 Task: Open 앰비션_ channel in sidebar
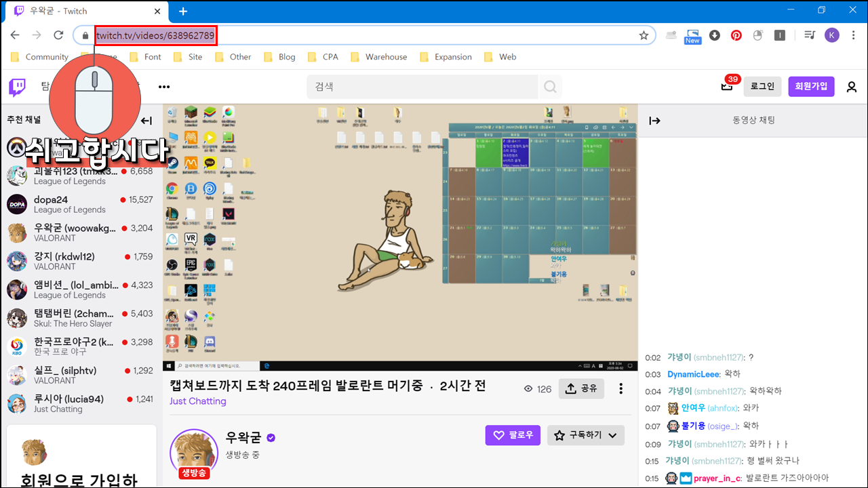point(81,289)
